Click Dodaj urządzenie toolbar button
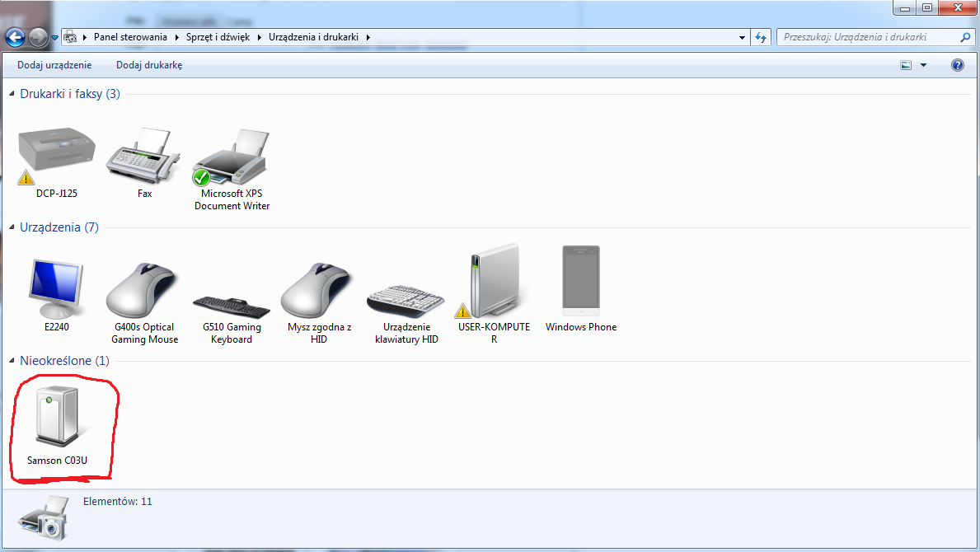This screenshot has height=552, width=980. coord(54,65)
